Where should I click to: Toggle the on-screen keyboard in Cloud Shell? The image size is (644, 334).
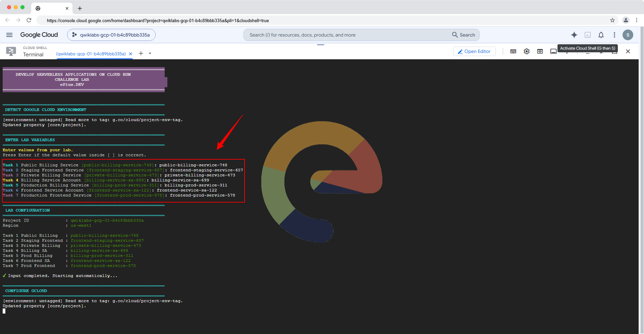(x=513, y=51)
